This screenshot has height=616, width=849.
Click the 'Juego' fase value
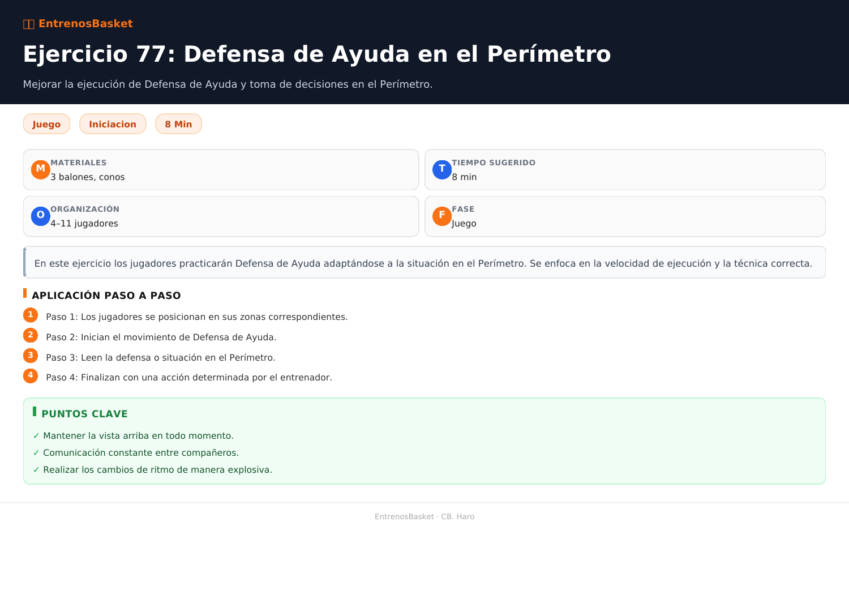[464, 224]
